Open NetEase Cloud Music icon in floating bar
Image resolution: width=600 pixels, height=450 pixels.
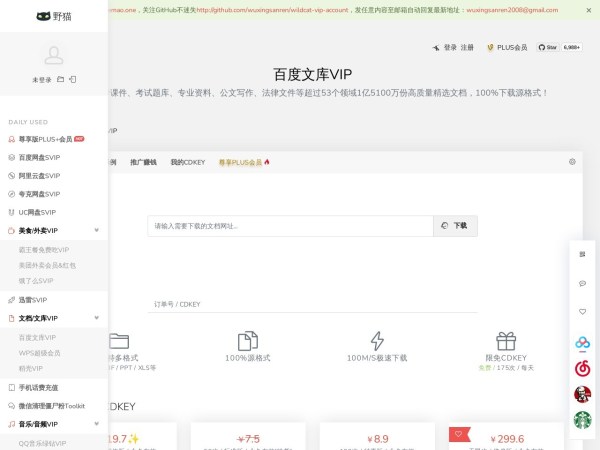tap(582, 369)
